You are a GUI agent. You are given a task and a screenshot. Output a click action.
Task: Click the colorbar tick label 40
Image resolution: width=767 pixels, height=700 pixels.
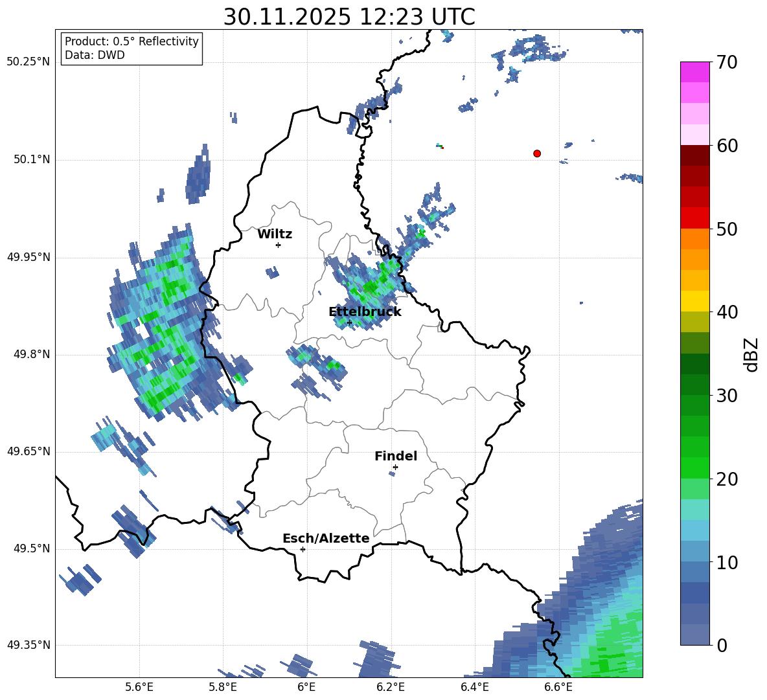click(727, 312)
